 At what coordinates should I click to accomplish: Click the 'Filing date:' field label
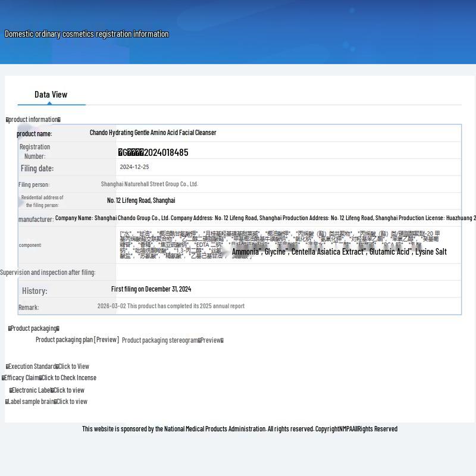37,168
